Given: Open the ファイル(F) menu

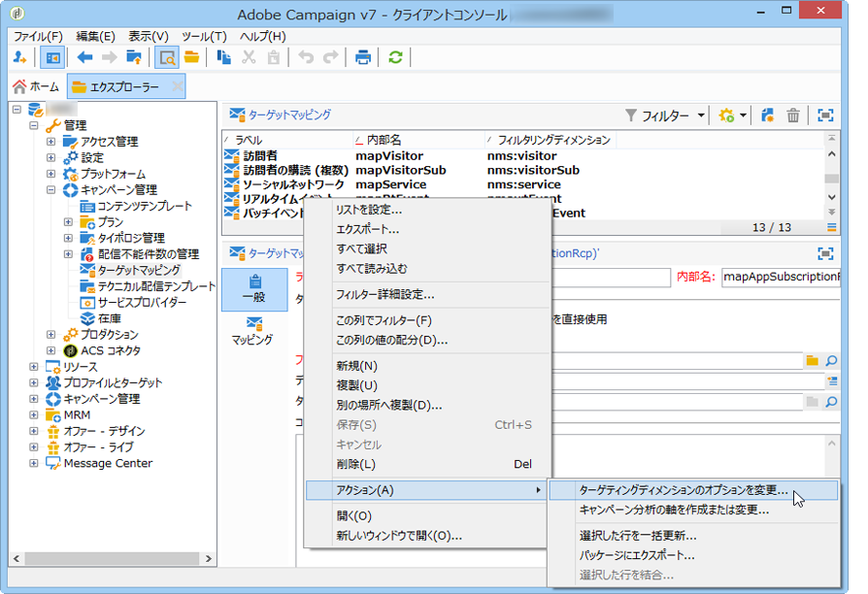Looking at the screenshot, I should coord(38,37).
